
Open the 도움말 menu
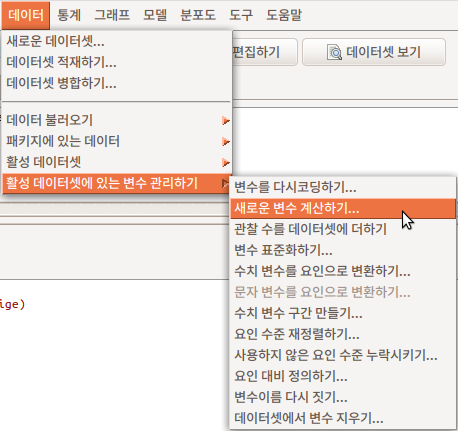coord(284,15)
